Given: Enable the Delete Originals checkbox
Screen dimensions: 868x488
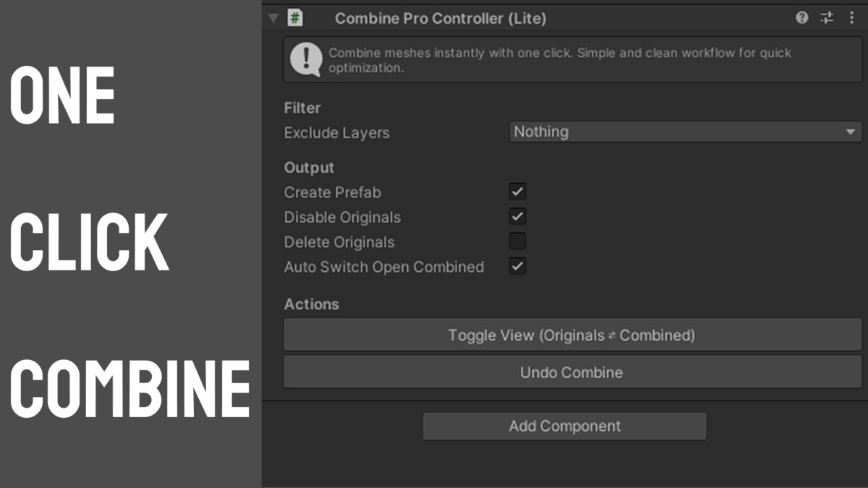Looking at the screenshot, I should click(518, 241).
